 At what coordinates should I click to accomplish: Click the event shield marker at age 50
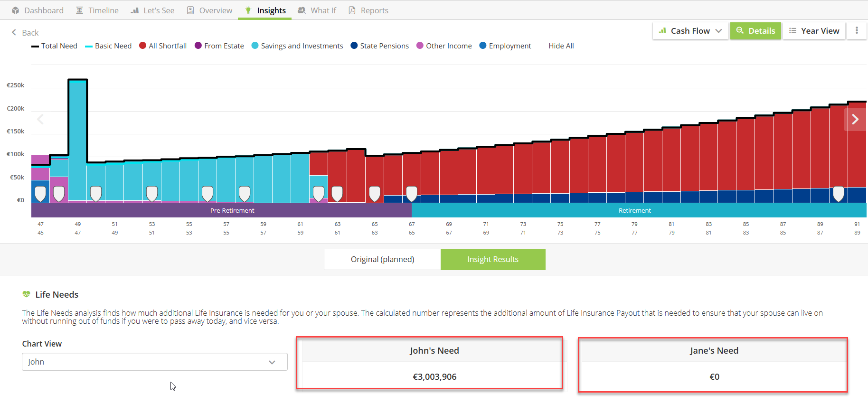coord(96,194)
